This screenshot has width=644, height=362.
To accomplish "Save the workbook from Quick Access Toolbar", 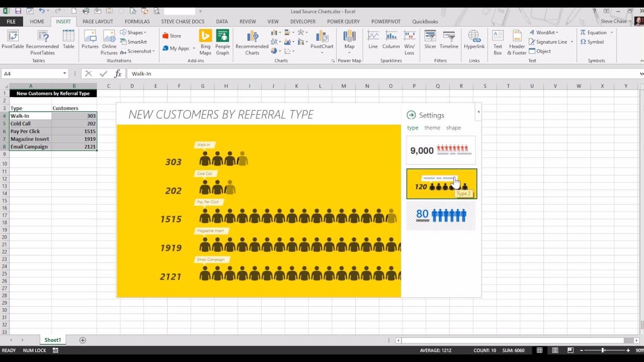I will click(x=18, y=11).
